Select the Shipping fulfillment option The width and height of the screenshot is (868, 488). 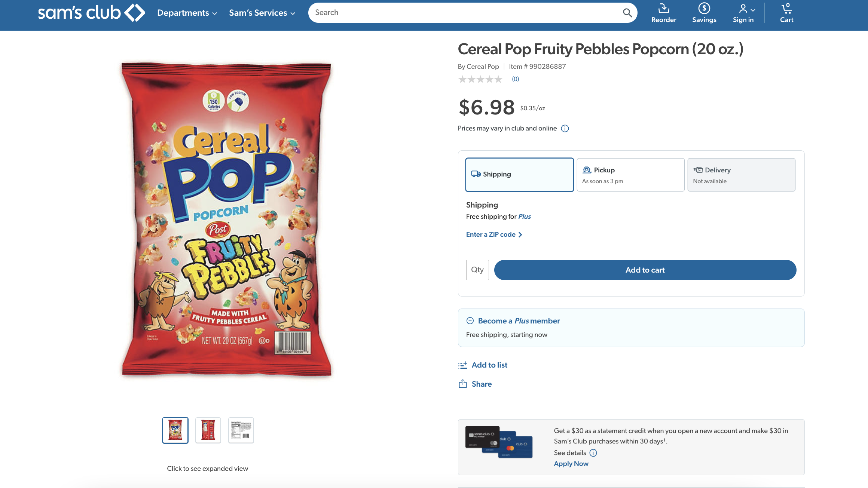point(519,175)
